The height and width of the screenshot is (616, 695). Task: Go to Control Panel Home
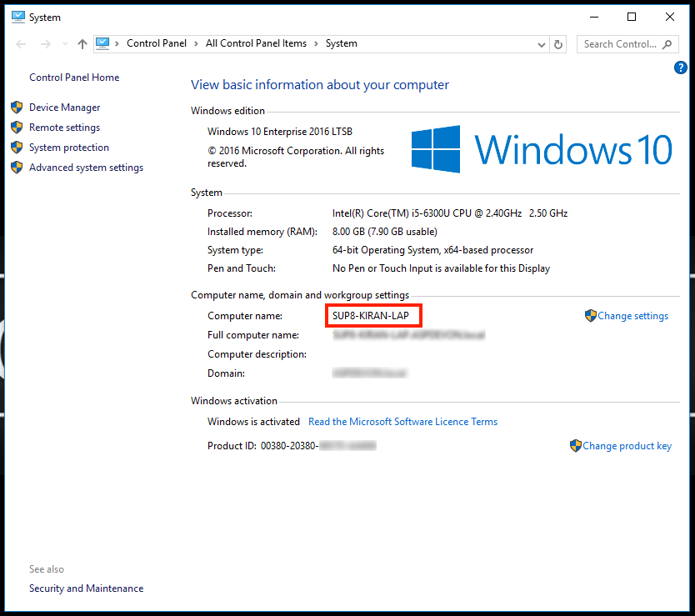coord(73,77)
